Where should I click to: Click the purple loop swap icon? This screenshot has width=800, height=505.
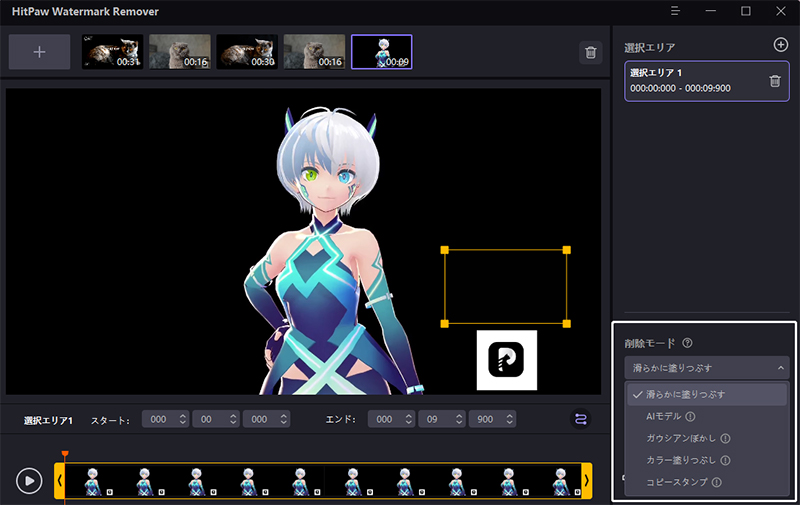click(x=580, y=420)
